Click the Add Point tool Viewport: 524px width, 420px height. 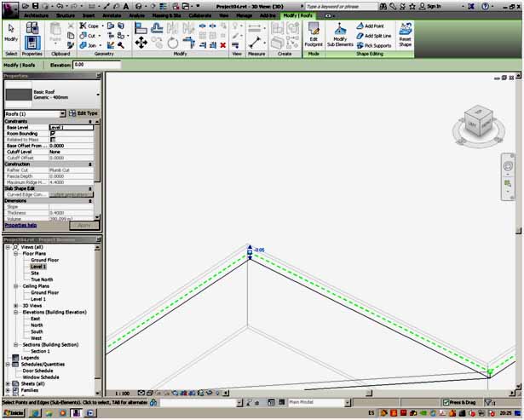click(376, 26)
